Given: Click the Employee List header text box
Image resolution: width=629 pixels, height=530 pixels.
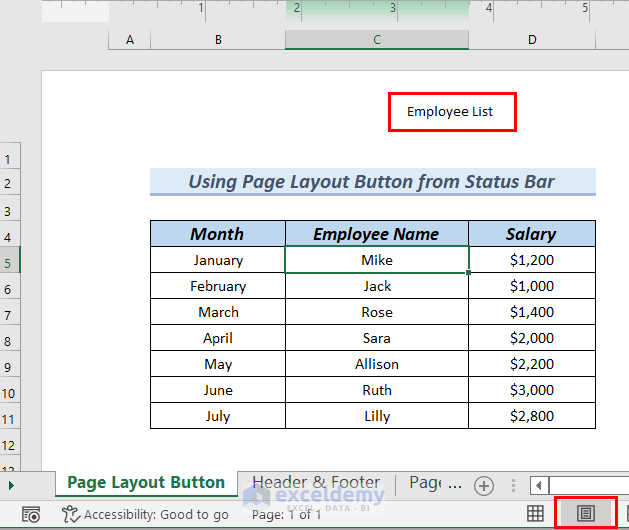Looking at the screenshot, I should point(450,112).
